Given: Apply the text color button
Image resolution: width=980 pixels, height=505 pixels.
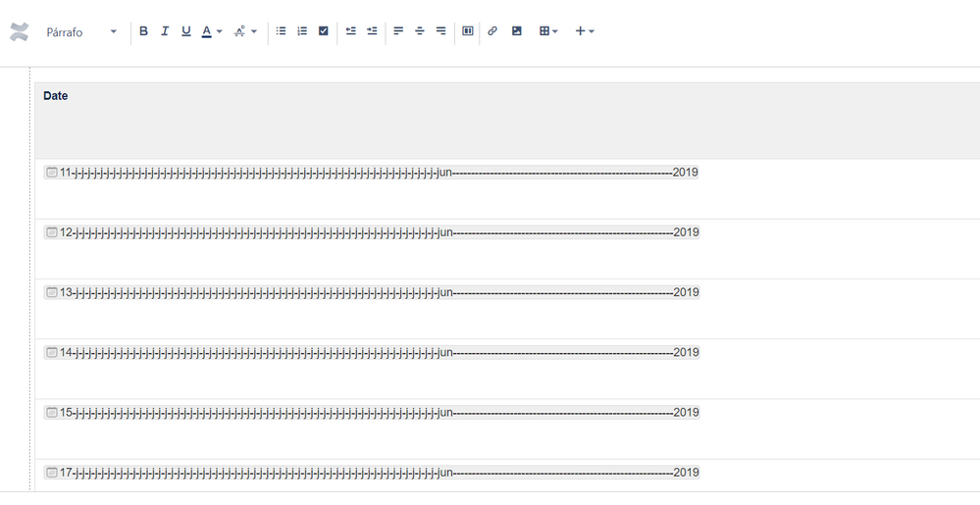Looking at the screenshot, I should (x=206, y=31).
